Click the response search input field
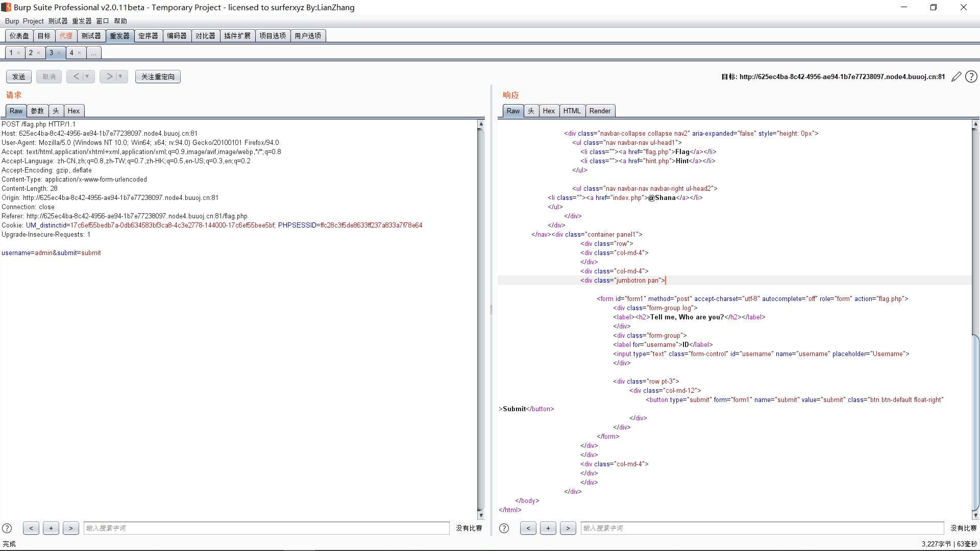 pos(762,528)
